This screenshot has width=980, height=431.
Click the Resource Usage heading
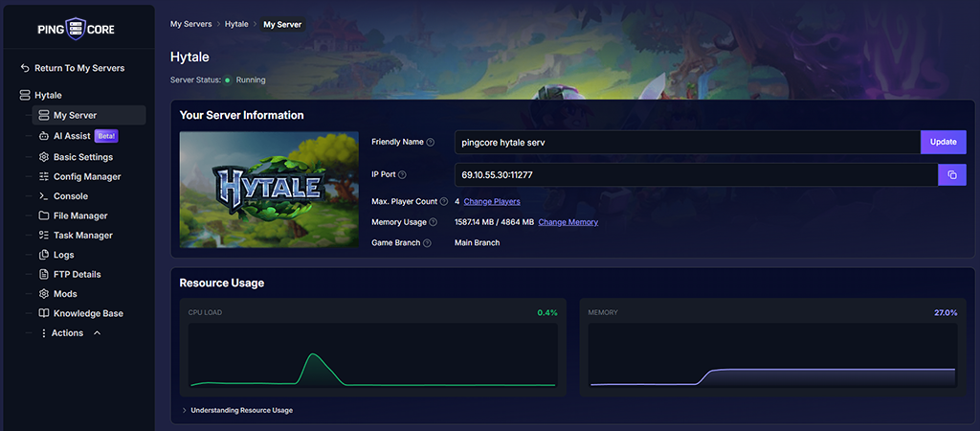pyautogui.click(x=222, y=284)
